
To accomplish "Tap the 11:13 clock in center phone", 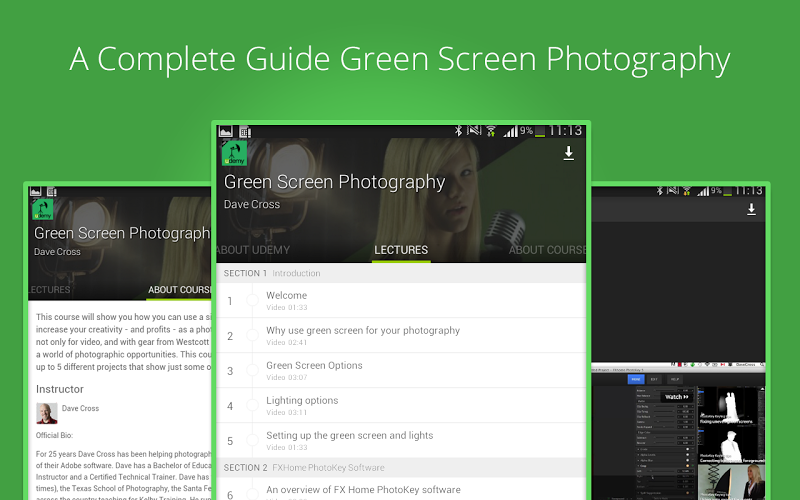I will (x=565, y=131).
